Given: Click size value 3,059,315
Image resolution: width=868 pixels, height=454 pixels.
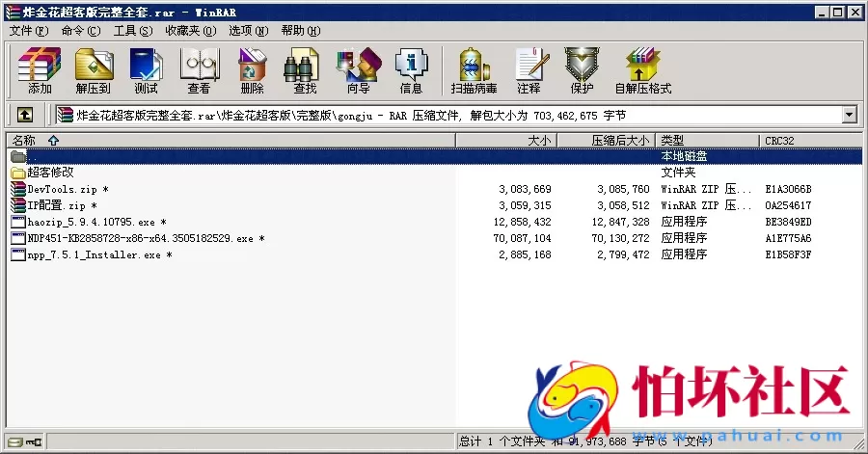Looking at the screenshot, I should click(525, 205).
